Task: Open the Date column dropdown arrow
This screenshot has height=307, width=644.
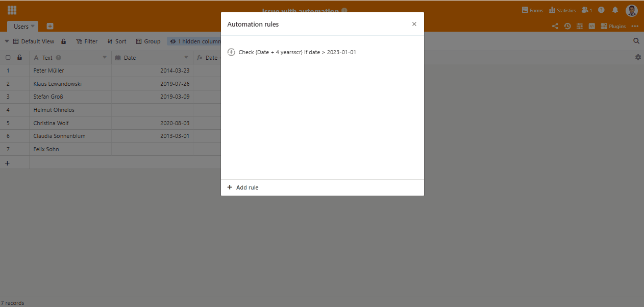Action: pos(186,58)
